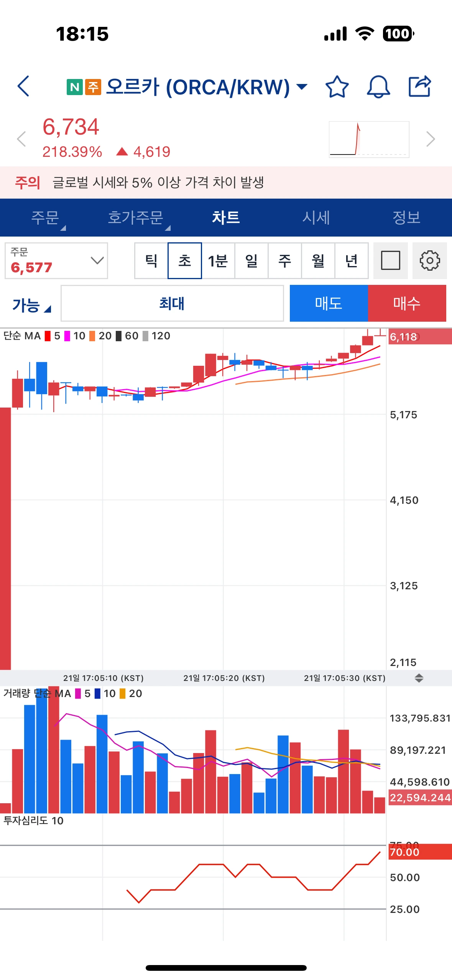Viewport: 452px width, 980px height.
Task: Tap the 투자심리도 10 indicator label
Action: point(33,821)
